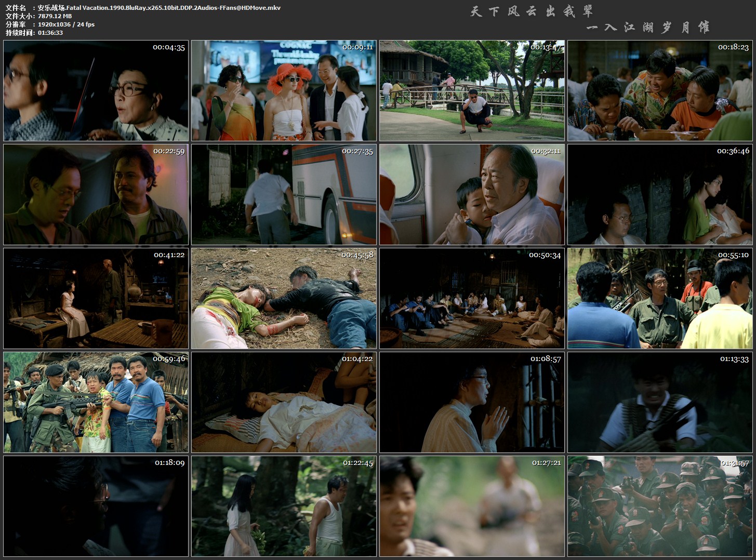Open the thumbnail timestamped 01:27:21

(x=472, y=506)
